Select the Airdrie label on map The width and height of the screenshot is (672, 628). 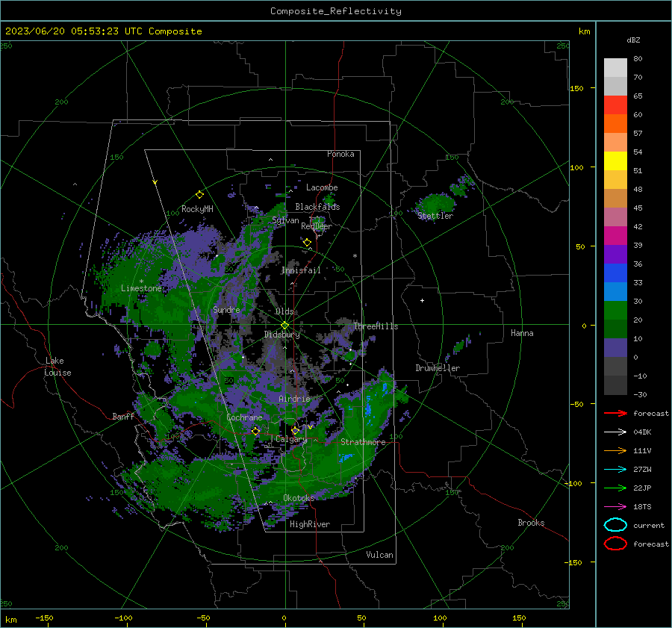[x=294, y=399]
